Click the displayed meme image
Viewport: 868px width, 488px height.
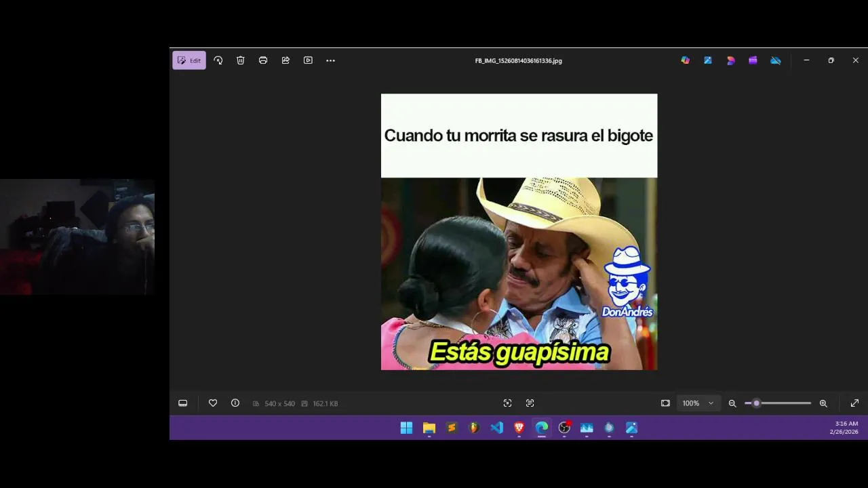point(519,232)
